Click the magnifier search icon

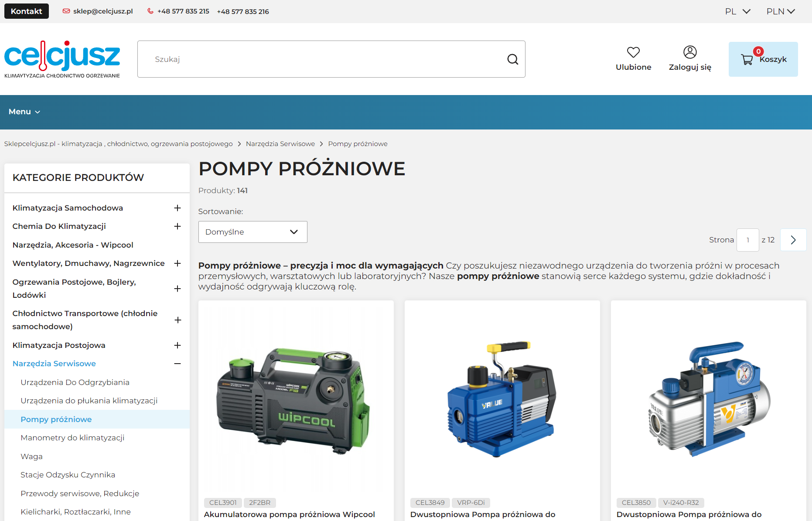click(x=513, y=59)
